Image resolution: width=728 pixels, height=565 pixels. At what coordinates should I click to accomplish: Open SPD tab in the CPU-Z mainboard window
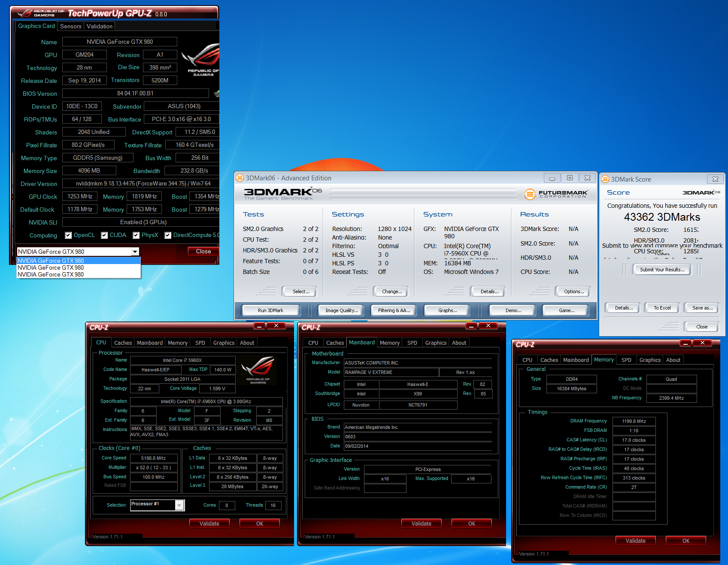tap(412, 343)
